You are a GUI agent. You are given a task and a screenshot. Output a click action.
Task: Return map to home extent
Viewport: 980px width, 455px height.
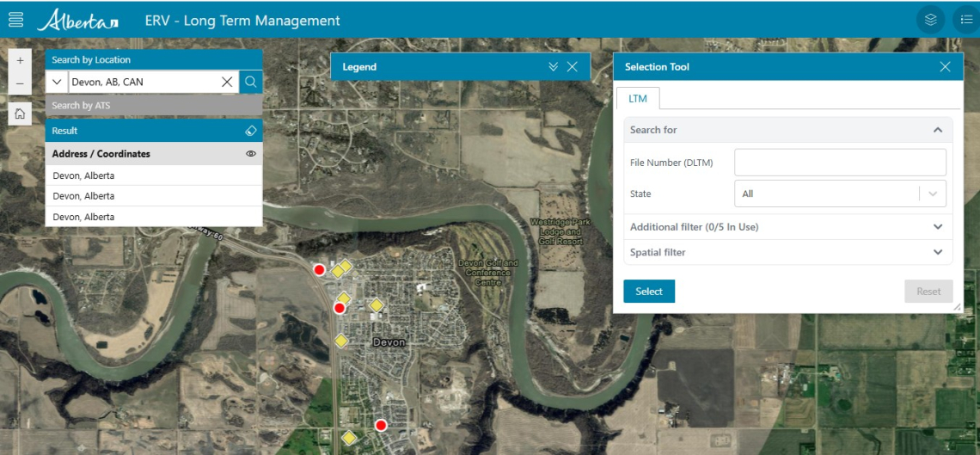pos(20,114)
